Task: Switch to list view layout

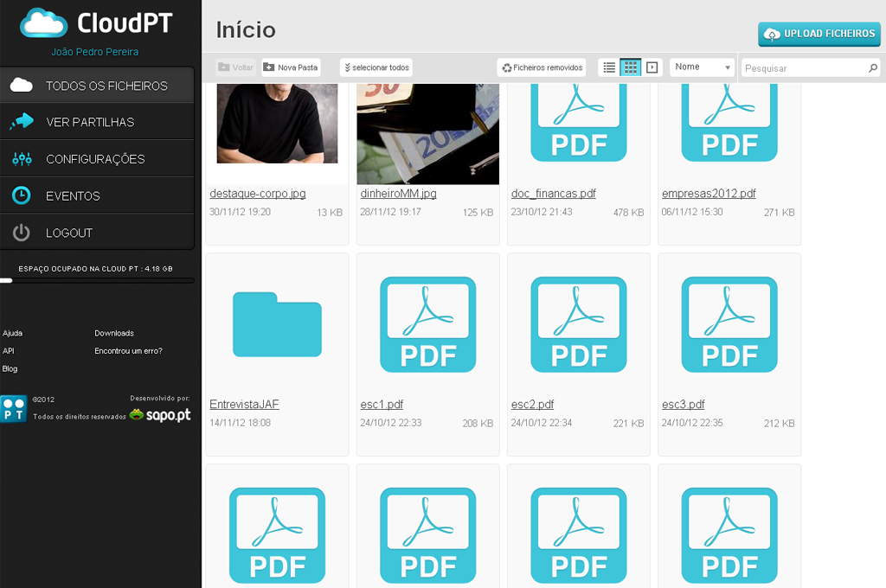Action: [x=609, y=67]
